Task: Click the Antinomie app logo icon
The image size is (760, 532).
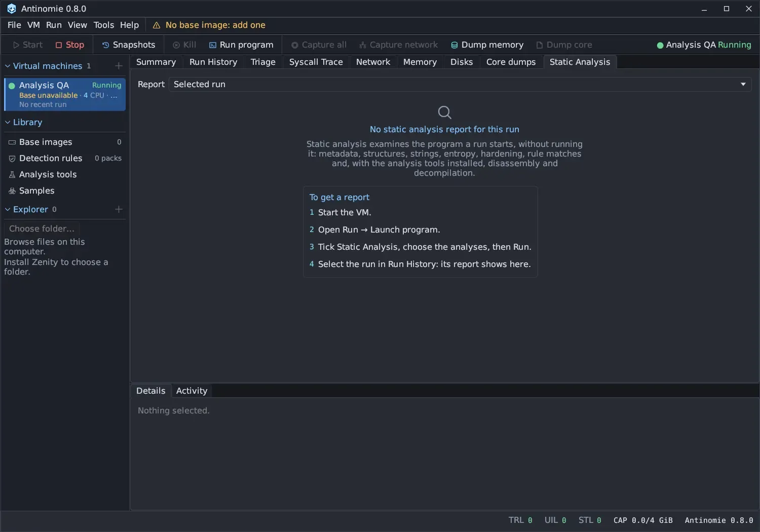Action: 11,9
